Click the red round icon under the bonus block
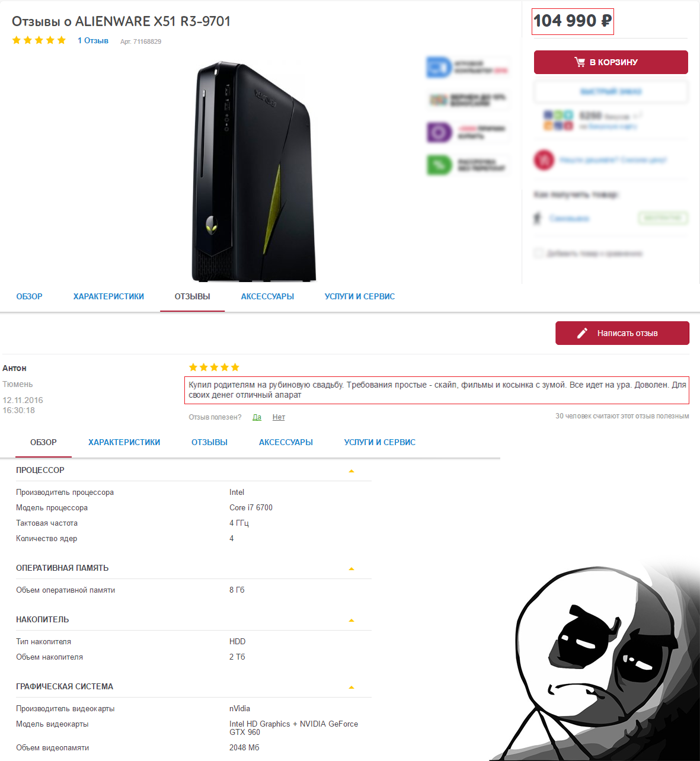This screenshot has height=761, width=700. pyautogui.click(x=544, y=160)
